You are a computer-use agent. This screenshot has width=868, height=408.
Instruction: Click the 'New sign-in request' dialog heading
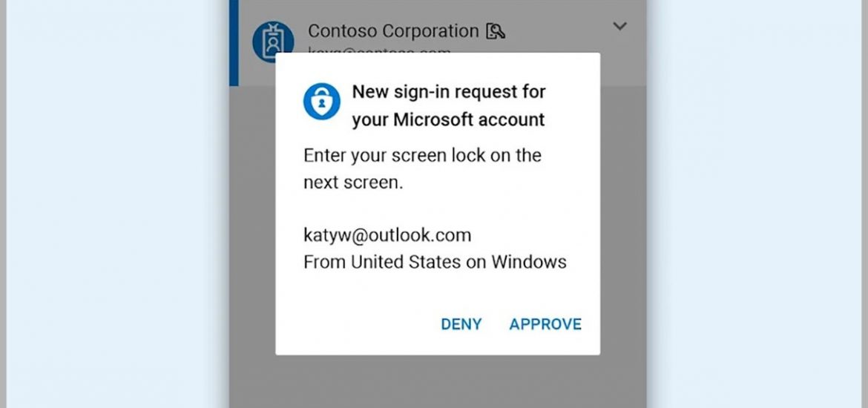[449, 105]
